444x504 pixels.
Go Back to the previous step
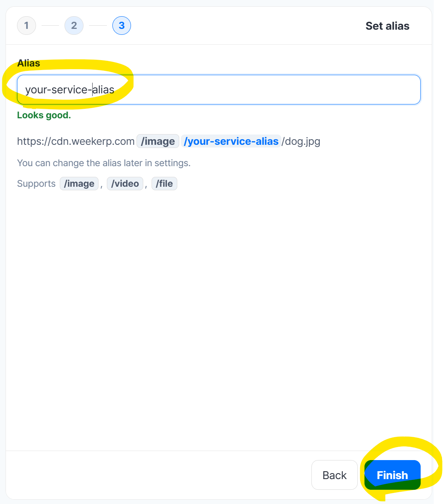pyautogui.click(x=334, y=475)
